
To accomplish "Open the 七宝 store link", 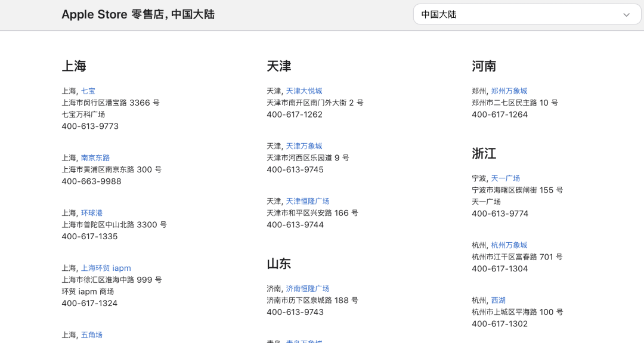I will click(x=88, y=91).
